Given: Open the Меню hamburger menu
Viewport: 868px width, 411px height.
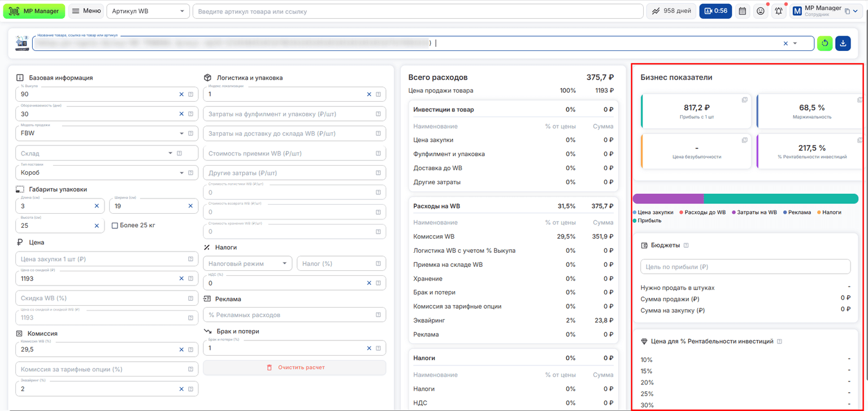Looking at the screenshot, I should pos(86,11).
